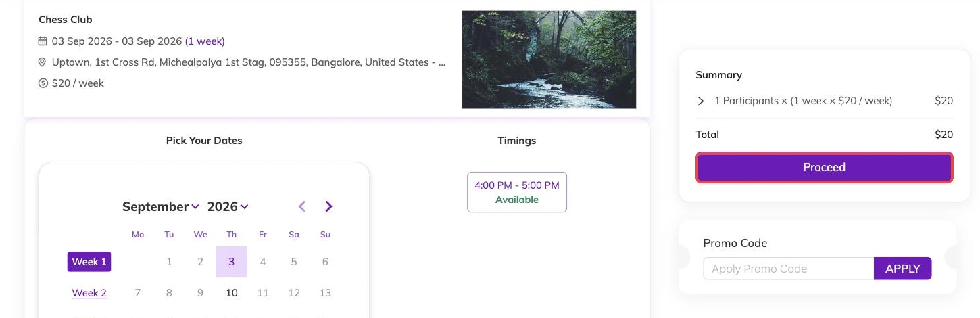Click the Chess Club title
The height and width of the screenshot is (318, 980).
tap(66, 20)
